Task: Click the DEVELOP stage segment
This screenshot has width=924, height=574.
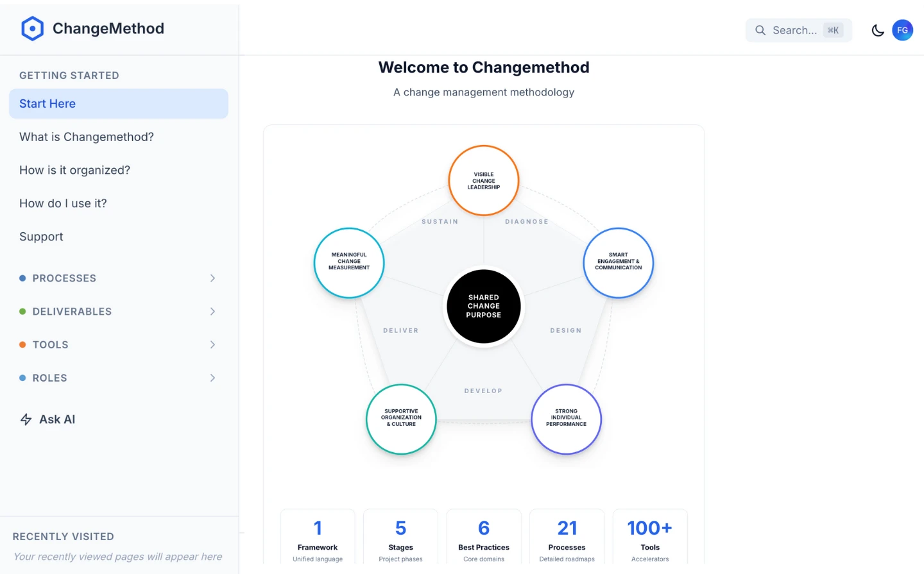Action: (484, 391)
